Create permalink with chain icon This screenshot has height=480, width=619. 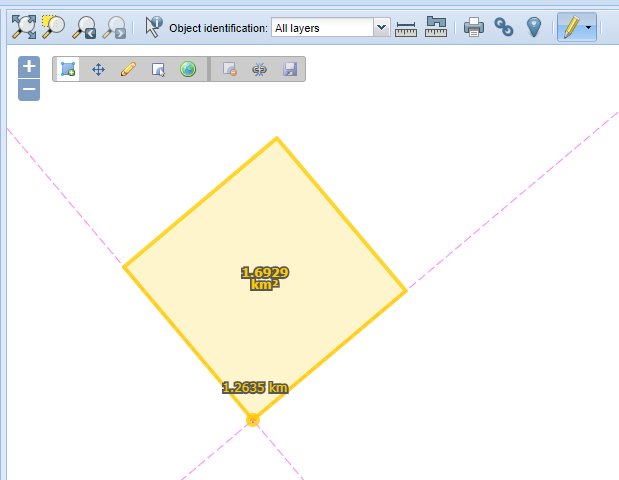pos(504,27)
